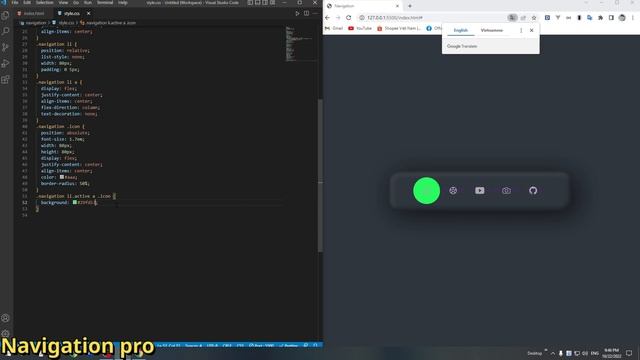Open the Extensions puzzle icon in Chrome
Screen dimensions: 640x360
600,18
